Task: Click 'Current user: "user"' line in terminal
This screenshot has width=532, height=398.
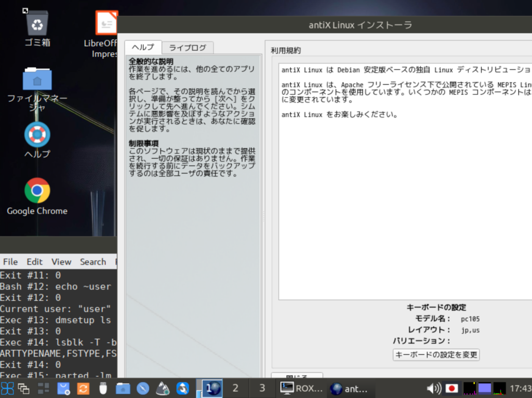Action: (x=55, y=309)
